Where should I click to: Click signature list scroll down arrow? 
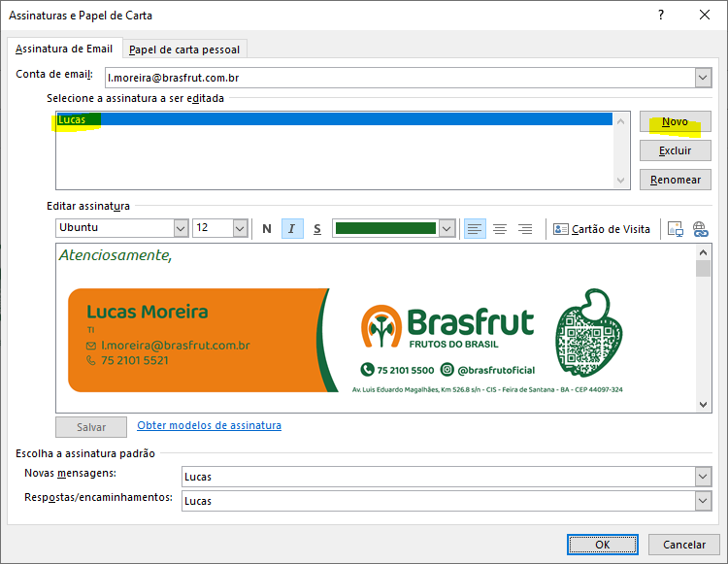pos(621,181)
